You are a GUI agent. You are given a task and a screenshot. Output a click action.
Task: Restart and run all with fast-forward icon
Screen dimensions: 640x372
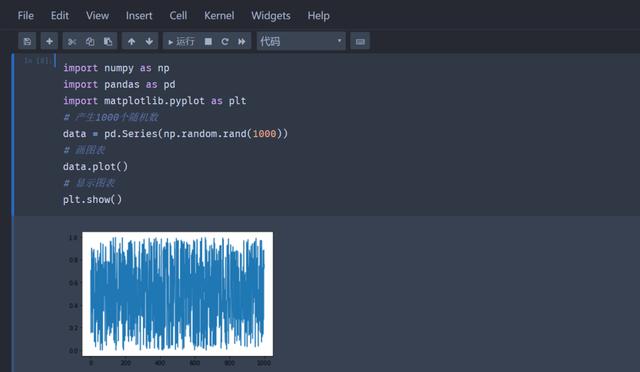pyautogui.click(x=242, y=41)
